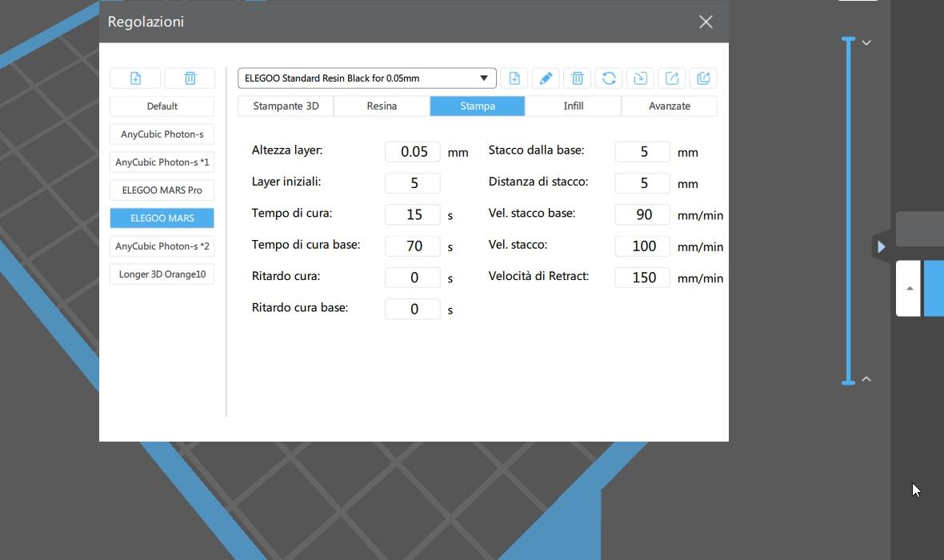Image resolution: width=944 pixels, height=560 pixels.
Task: Click the Tempo di cura base field
Action: pyautogui.click(x=413, y=246)
